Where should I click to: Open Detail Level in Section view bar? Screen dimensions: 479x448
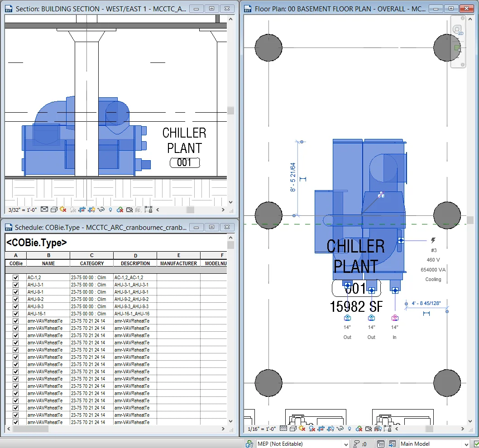44,210
